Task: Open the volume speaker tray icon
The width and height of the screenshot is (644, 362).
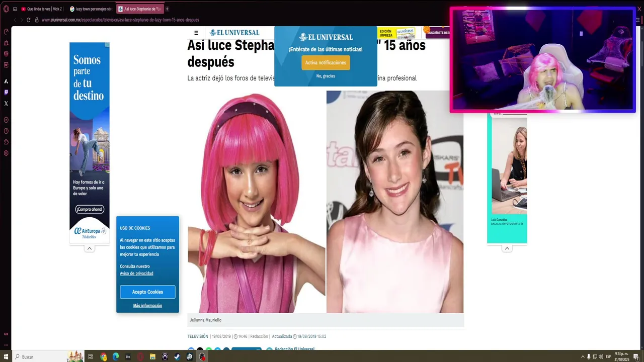Action: tap(601, 356)
